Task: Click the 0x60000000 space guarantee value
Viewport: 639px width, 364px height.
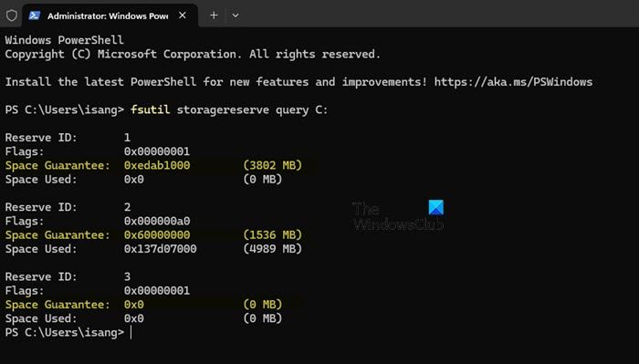Action: coord(157,235)
